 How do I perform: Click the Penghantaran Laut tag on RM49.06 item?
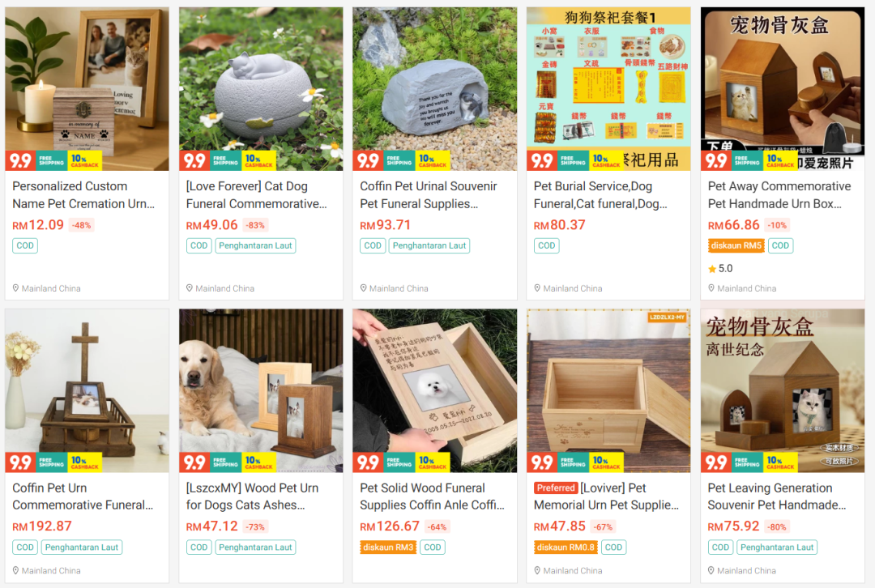(255, 245)
